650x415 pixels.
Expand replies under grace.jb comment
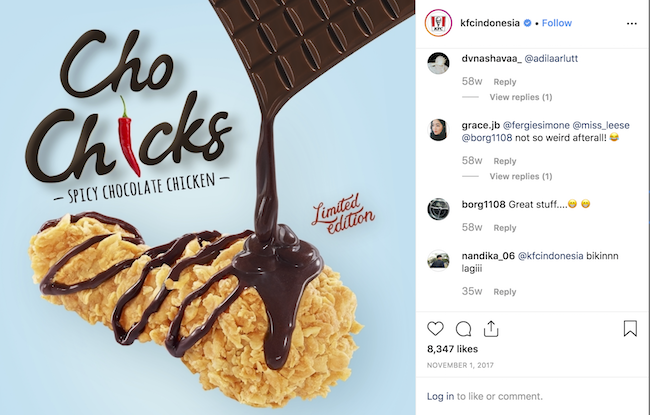[x=521, y=176]
